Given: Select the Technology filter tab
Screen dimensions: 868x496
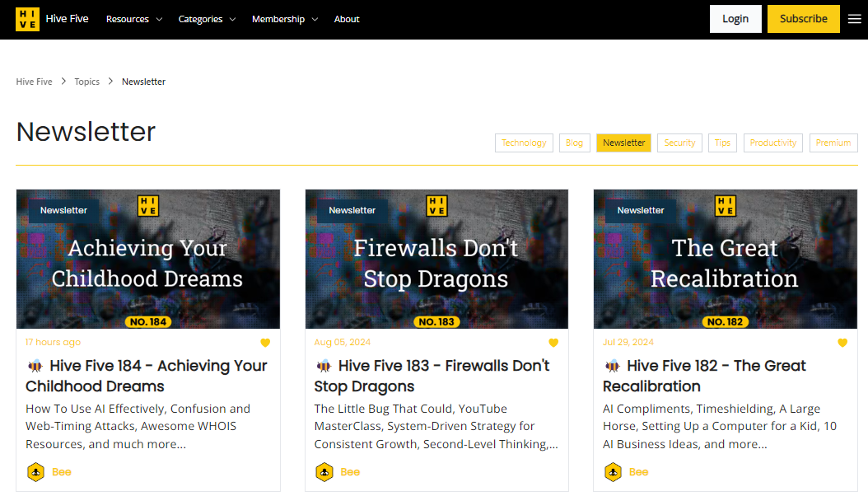Looking at the screenshot, I should coord(524,143).
